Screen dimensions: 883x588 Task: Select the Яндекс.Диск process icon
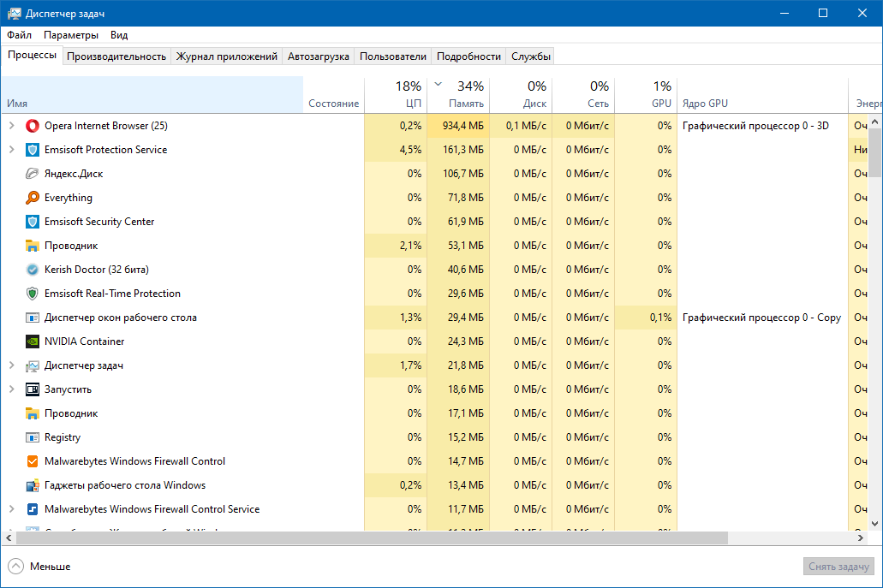click(x=33, y=174)
